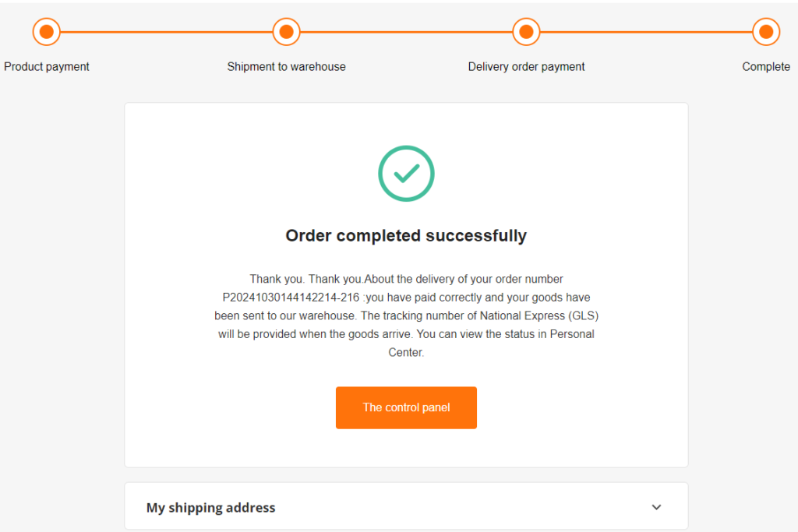Click progress line between Product payment and Shipment
Image resolution: width=798 pixels, height=532 pixels.
point(167,32)
